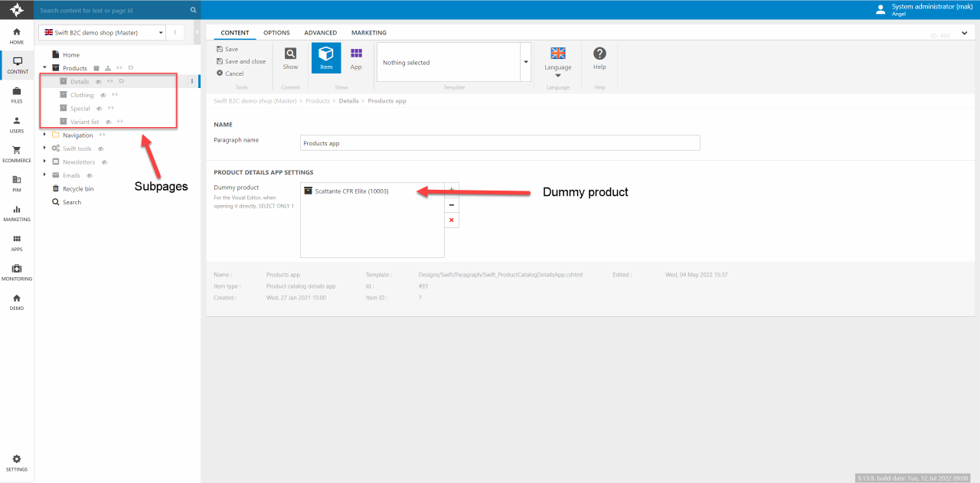
Task: Click Save and close button
Action: pos(241,61)
